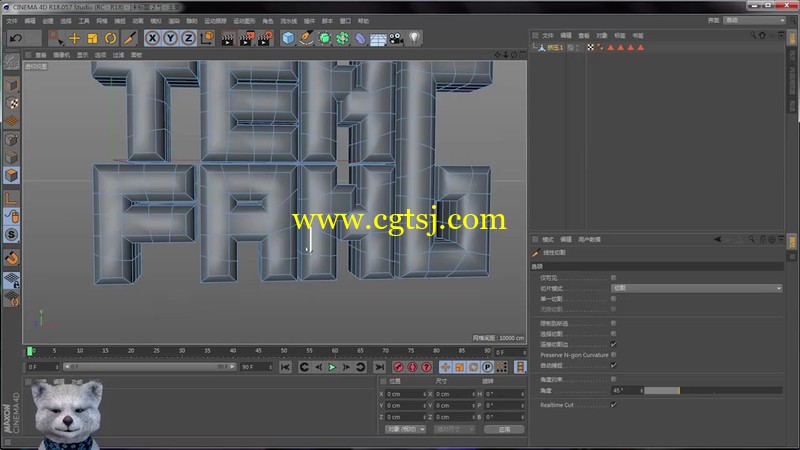
Task: Select texture mode checker icon in sidebar
Action: [x=12, y=103]
